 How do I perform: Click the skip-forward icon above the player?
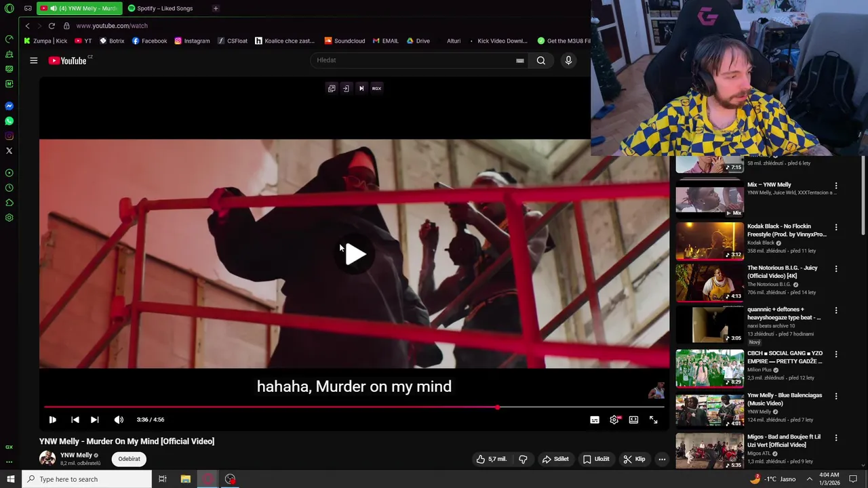pos(361,88)
